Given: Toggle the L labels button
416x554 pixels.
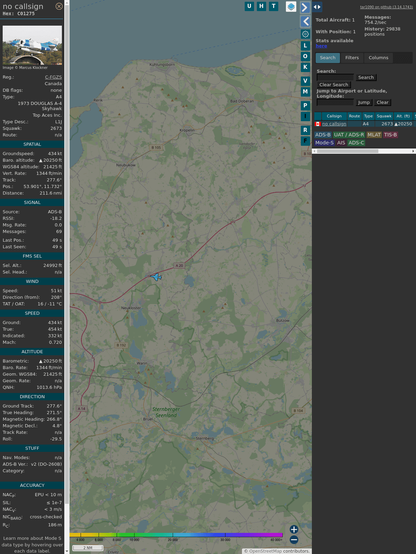Looking at the screenshot, I should point(305,46).
